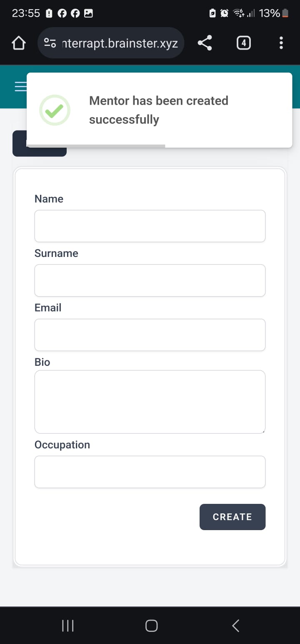The image size is (300, 644).
Task: Open the hamburger navigation menu
Action: point(20,86)
